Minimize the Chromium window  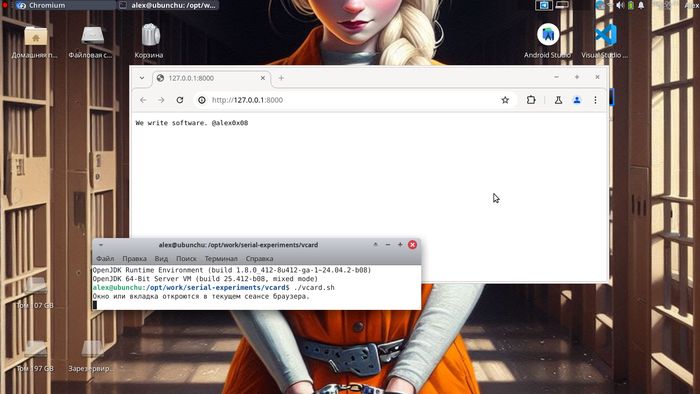[556, 77]
